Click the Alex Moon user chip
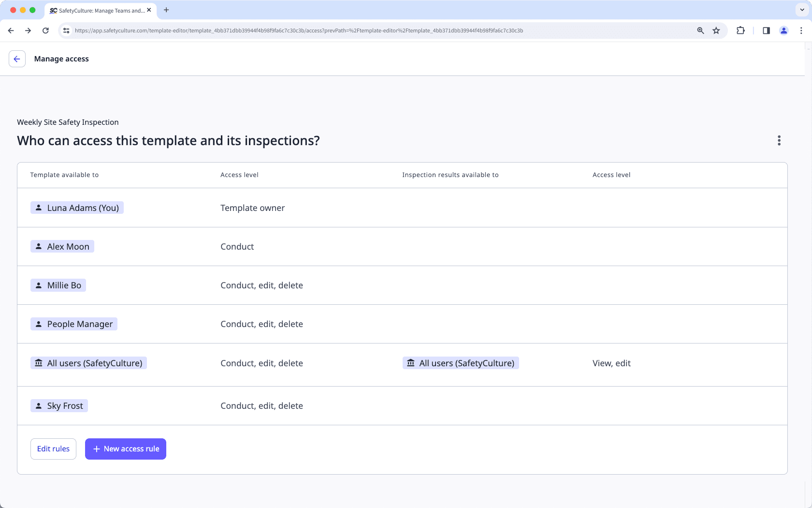Screen dimensions: 812x508 (62, 247)
